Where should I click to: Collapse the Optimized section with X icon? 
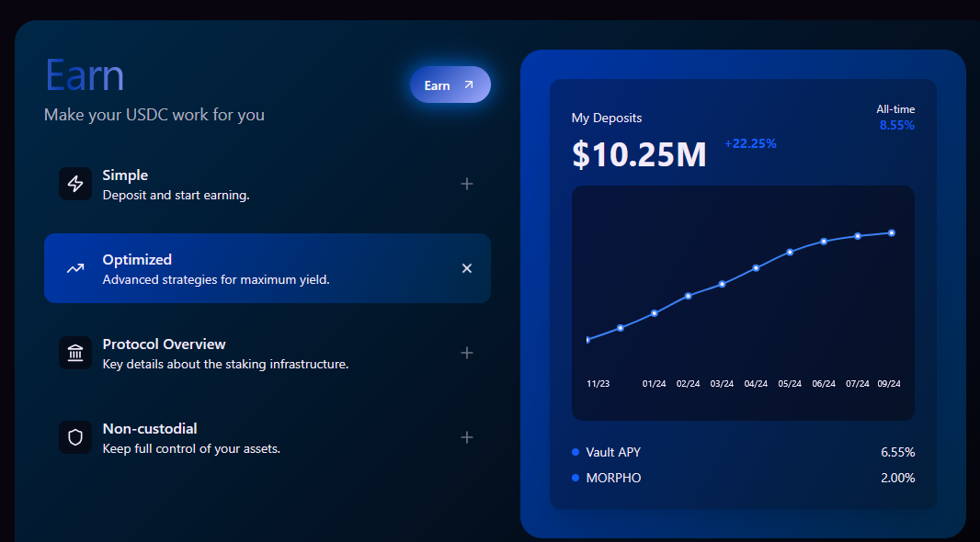coord(467,268)
